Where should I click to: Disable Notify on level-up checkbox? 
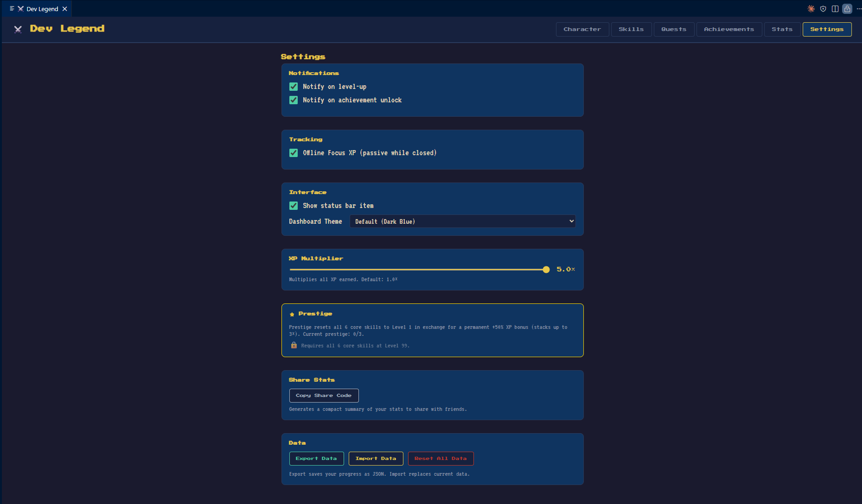[294, 87]
